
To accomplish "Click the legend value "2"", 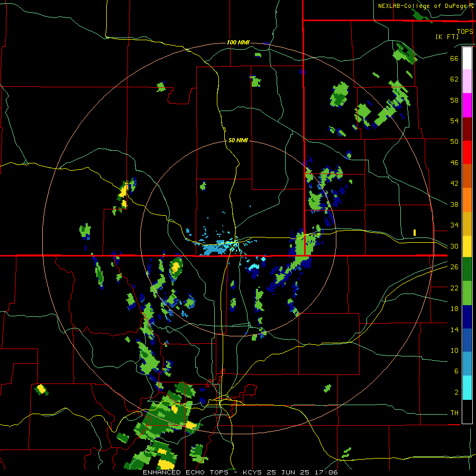I will tap(456, 392).
